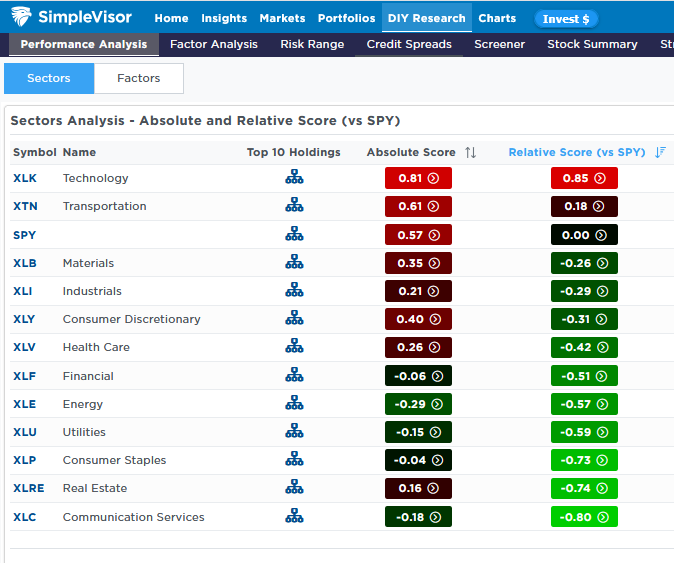Open holdings icon for XLE Energy
The height and width of the screenshot is (563, 674).
pos(294,403)
